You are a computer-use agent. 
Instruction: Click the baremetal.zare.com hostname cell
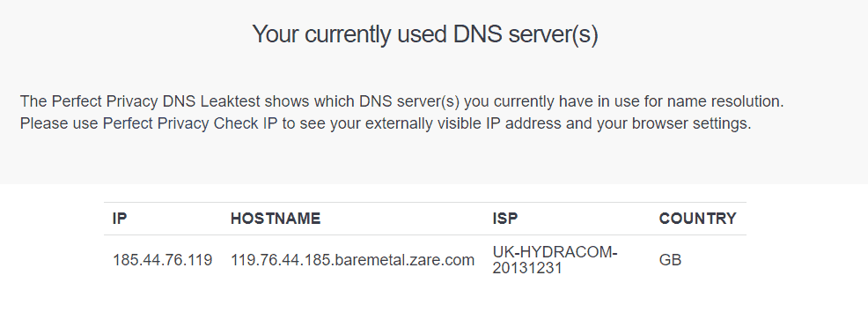(x=352, y=259)
